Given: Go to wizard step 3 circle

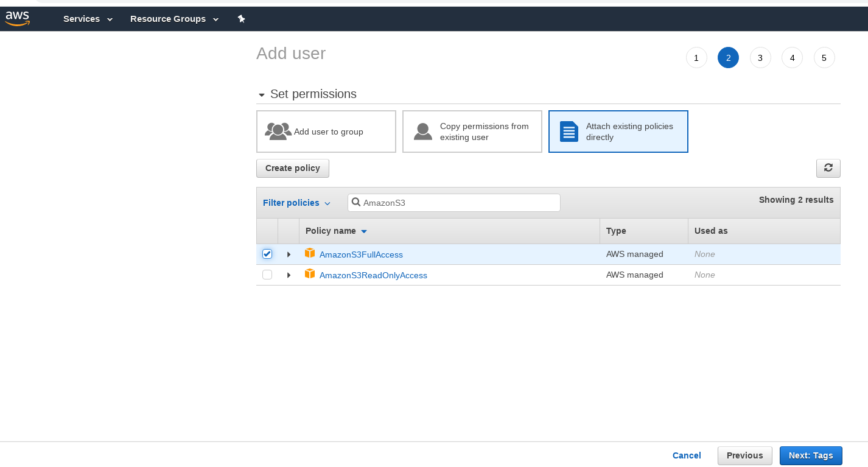Looking at the screenshot, I should pyautogui.click(x=760, y=58).
